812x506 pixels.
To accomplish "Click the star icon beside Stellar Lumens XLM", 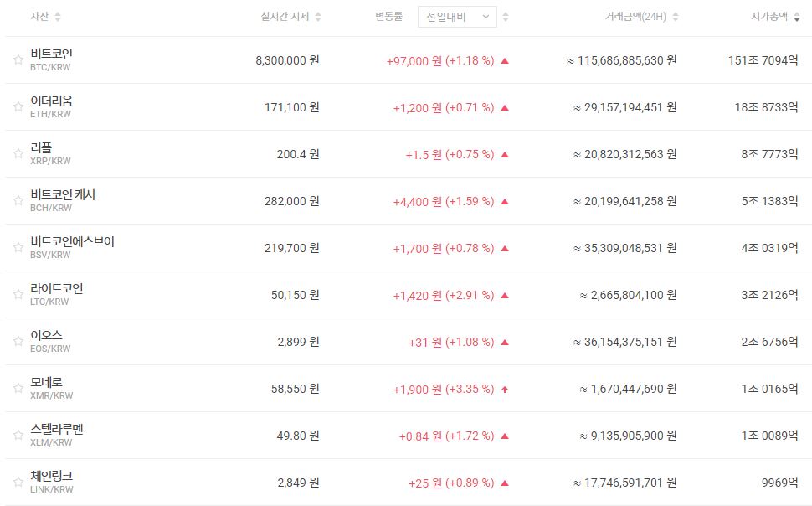I will (x=18, y=435).
